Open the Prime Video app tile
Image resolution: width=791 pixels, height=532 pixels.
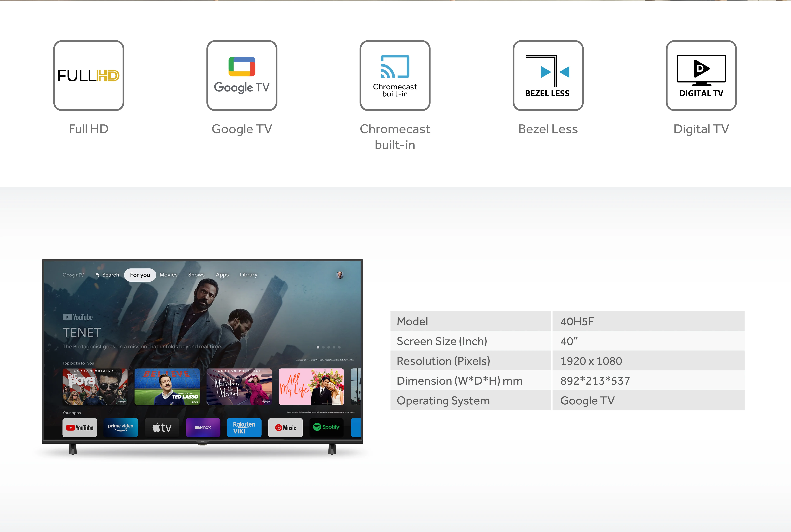pyautogui.click(x=121, y=427)
